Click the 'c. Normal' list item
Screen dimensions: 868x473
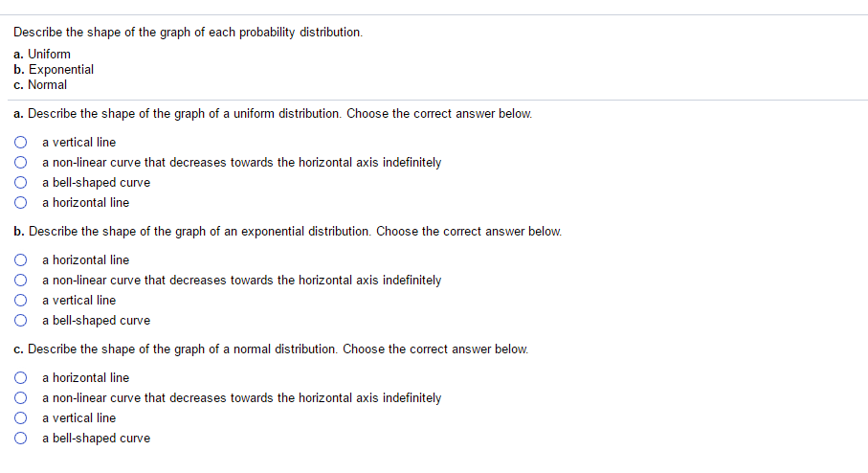[41, 85]
